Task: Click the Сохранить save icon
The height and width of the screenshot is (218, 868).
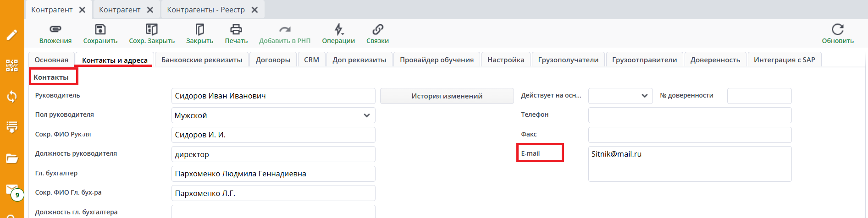Action: (x=100, y=29)
